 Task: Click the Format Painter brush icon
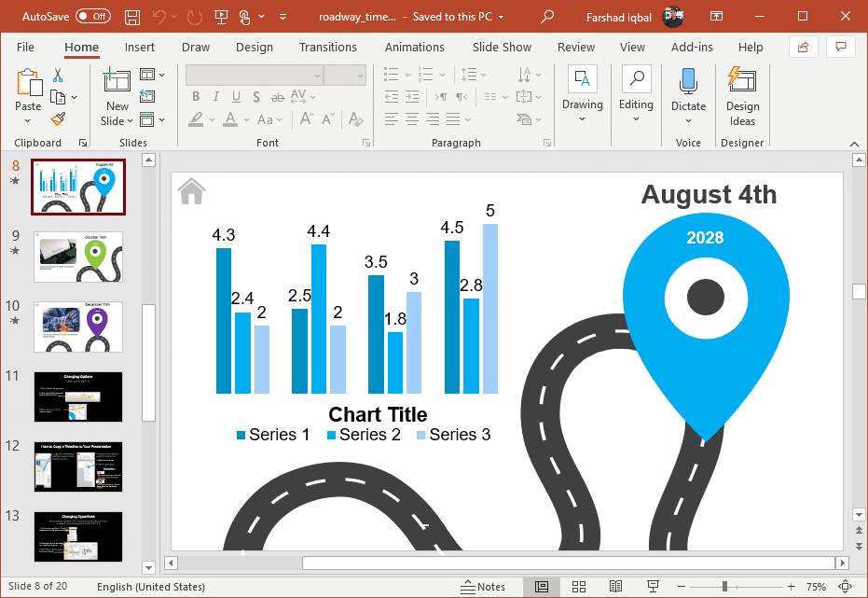(58, 118)
